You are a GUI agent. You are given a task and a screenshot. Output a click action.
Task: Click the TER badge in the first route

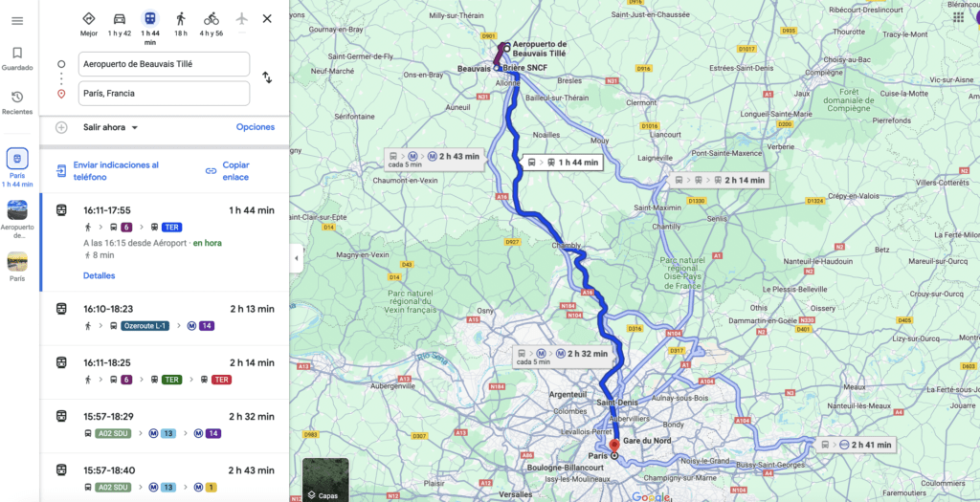[x=172, y=227]
